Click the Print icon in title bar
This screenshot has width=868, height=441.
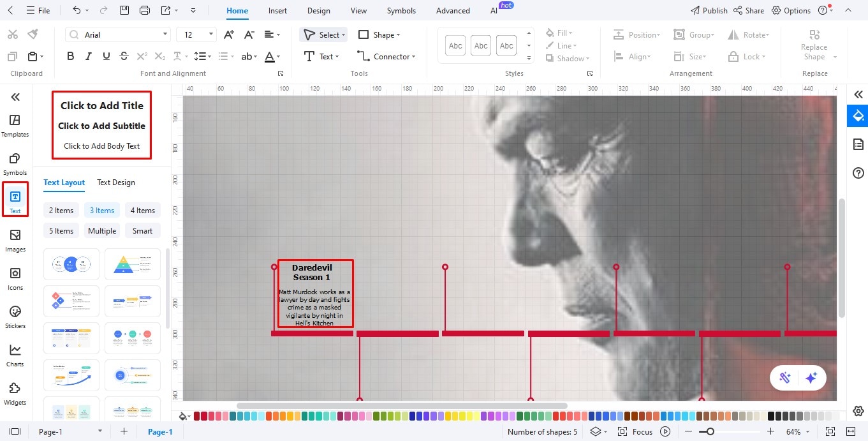tap(145, 10)
